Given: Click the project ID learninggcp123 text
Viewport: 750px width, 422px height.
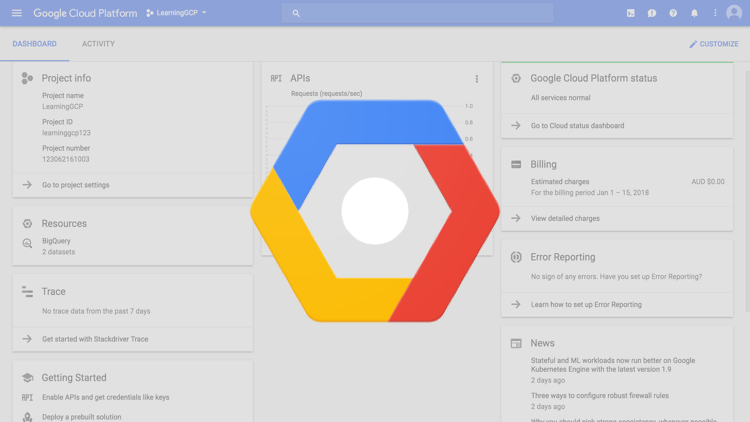Looking at the screenshot, I should [x=66, y=133].
